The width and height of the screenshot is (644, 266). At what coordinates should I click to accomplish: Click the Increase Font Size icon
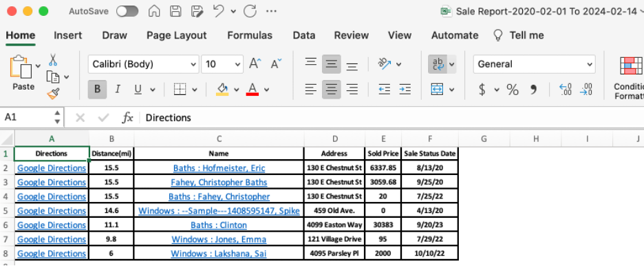[x=255, y=64]
